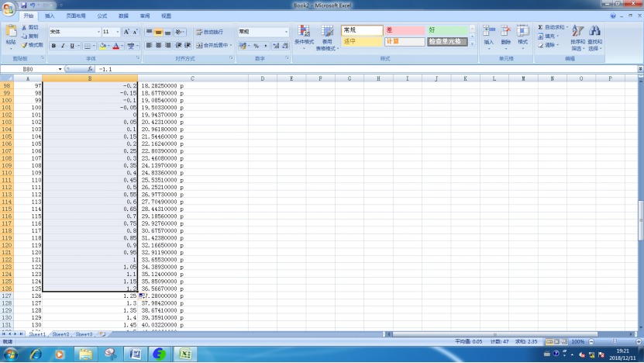The image size is (644, 363).
Task: Apply the 计算 (Calculation) cell style
Action: (x=405, y=42)
